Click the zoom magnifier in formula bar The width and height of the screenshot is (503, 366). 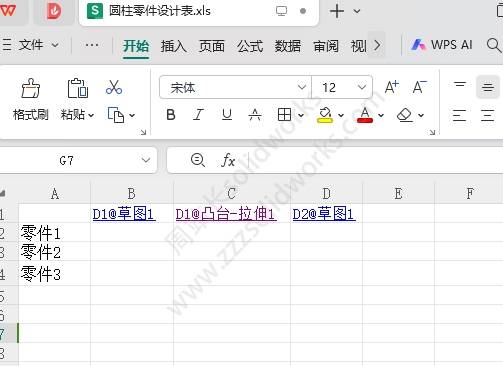pyautogui.click(x=198, y=160)
